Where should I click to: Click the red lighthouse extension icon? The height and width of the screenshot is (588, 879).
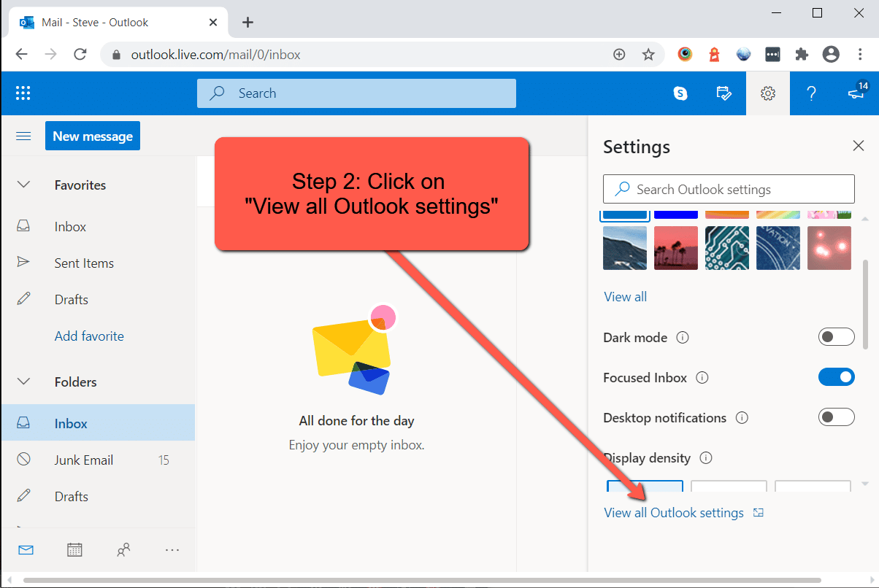[714, 55]
